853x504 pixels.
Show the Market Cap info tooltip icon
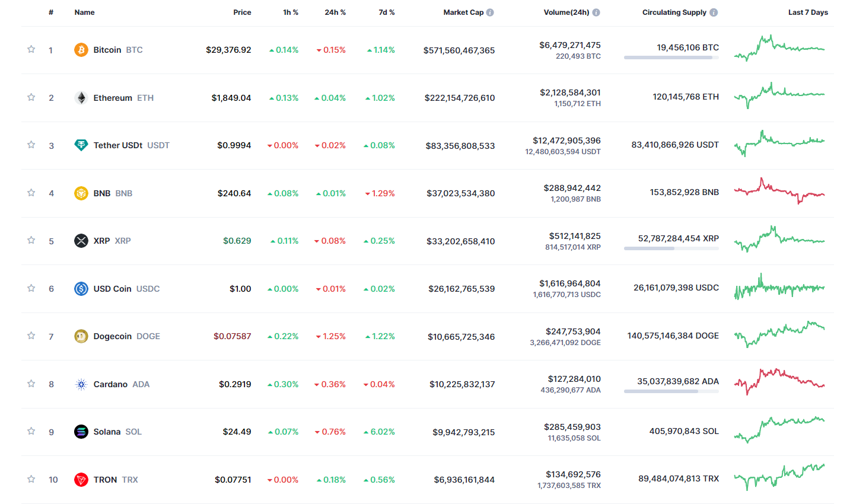pos(490,12)
